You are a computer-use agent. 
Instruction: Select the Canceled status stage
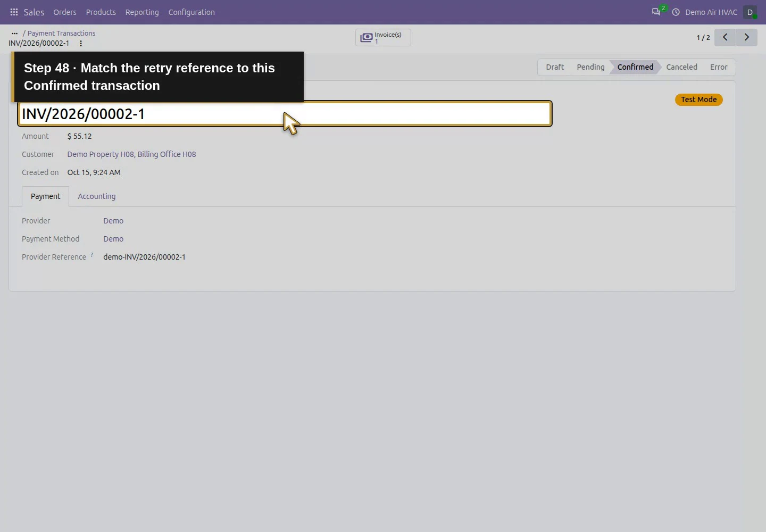pyautogui.click(x=681, y=67)
